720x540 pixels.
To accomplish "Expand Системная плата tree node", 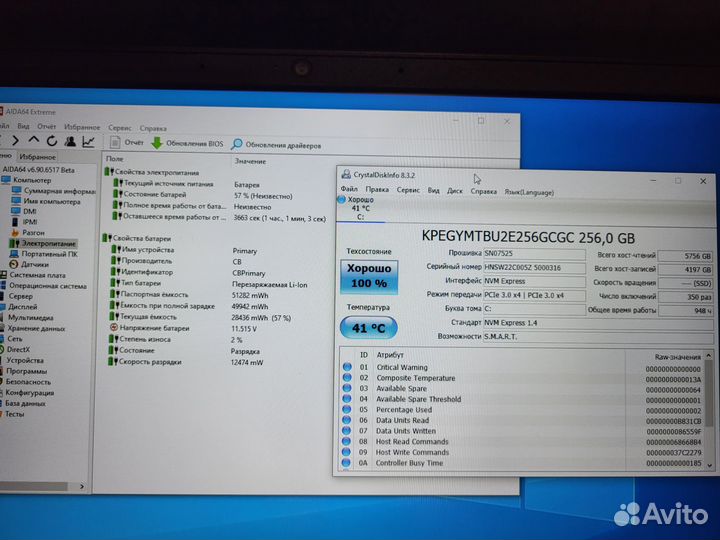I will tap(33, 275).
